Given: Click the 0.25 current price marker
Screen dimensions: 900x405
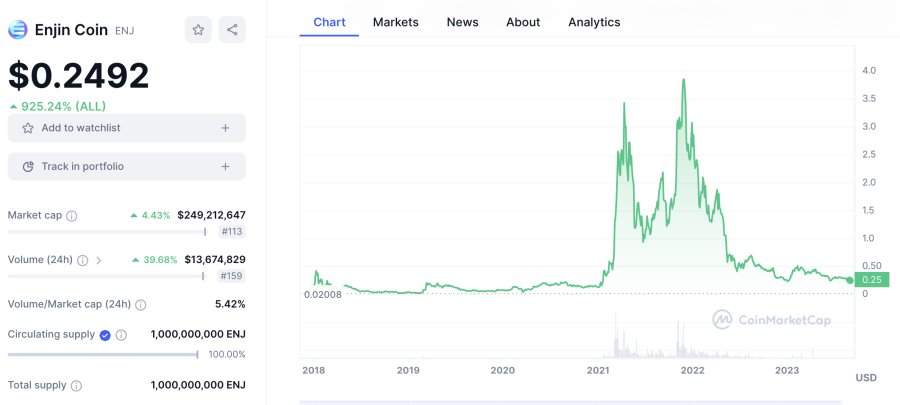Looking at the screenshot, I should coord(871,279).
